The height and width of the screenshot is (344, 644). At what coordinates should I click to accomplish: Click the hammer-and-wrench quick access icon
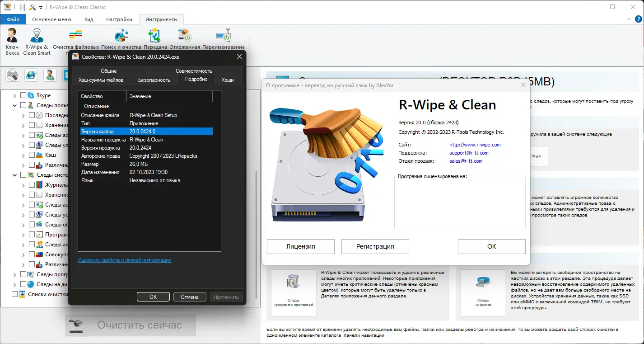click(x=32, y=7)
